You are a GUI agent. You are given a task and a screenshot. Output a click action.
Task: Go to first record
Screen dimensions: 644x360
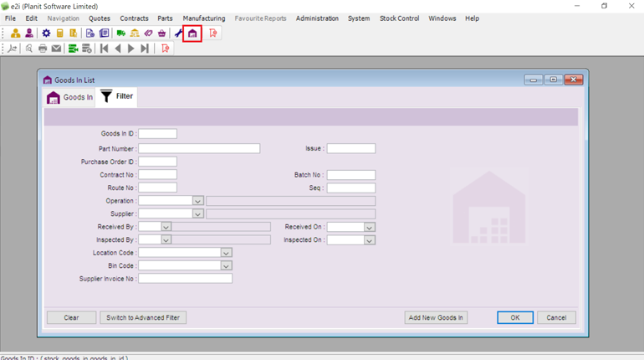[104, 49]
